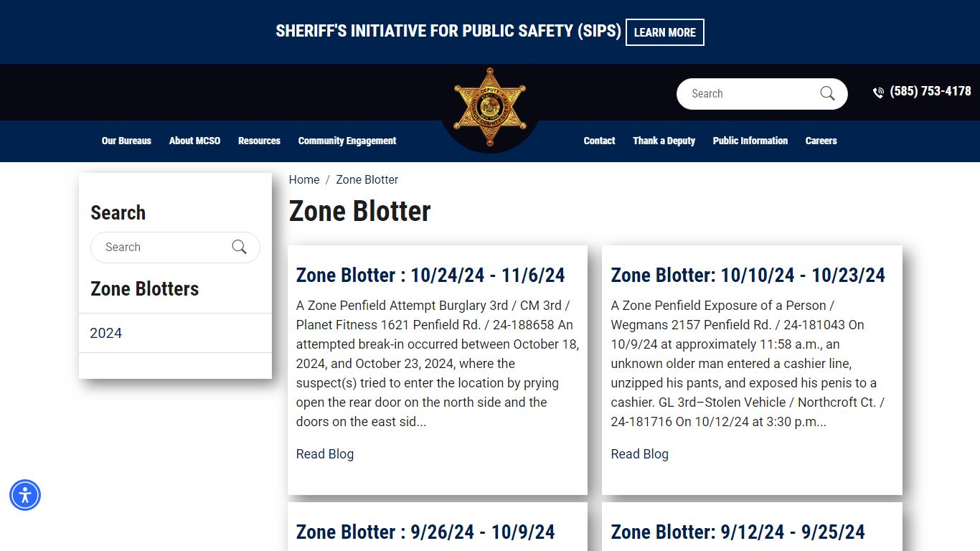Viewport: 980px width, 551px height.
Task: Read Blog for 10/24/24 - 11/6/24 blotter
Action: tap(325, 453)
